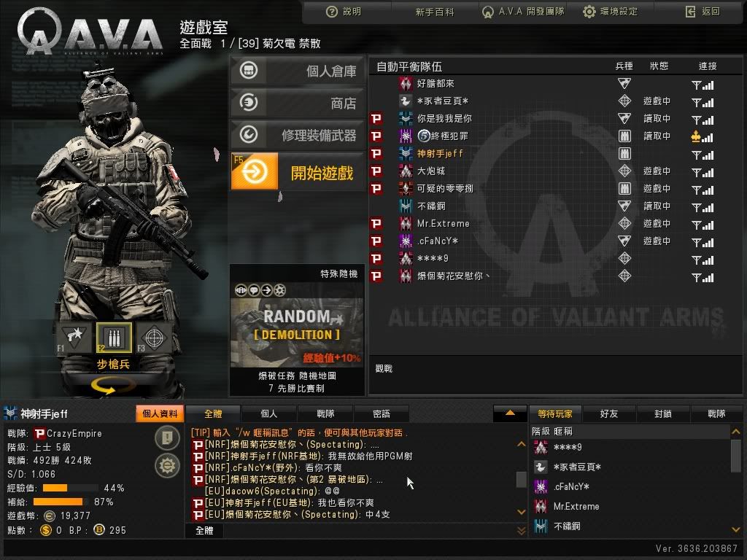Viewport: 747px width, 560px height.
Task: Select the F1 pointman class icon
Action: [74, 337]
